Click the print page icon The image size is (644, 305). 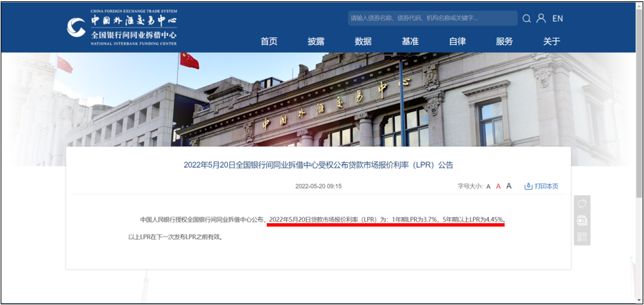coord(529,186)
